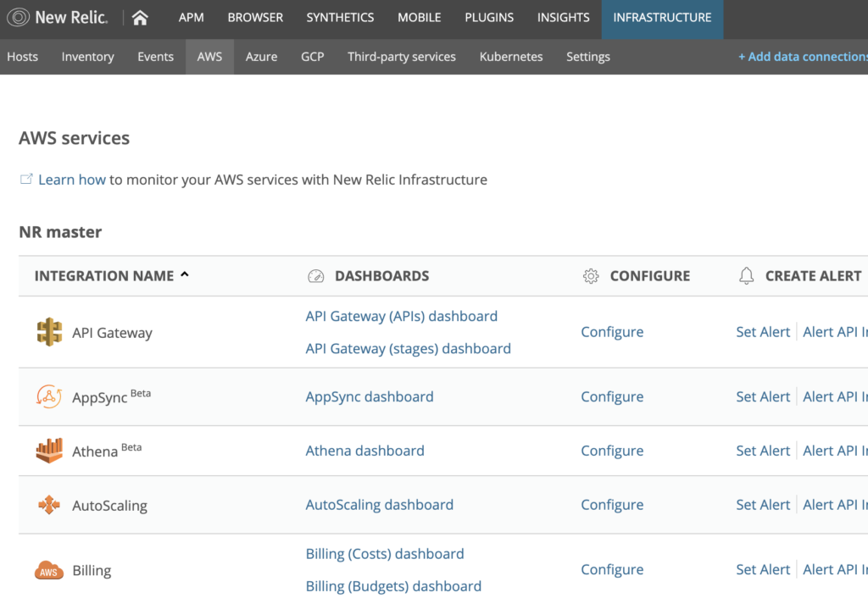
Task: Go to the Kubernetes tab
Action: [x=511, y=57]
